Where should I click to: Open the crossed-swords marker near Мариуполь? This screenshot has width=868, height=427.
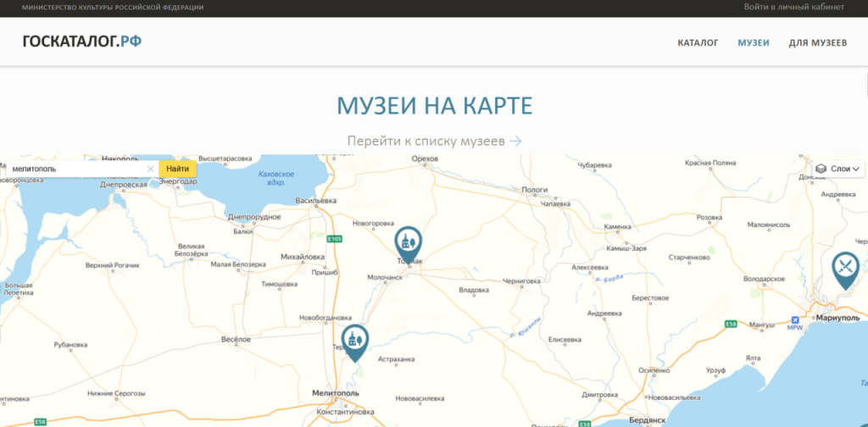(845, 268)
